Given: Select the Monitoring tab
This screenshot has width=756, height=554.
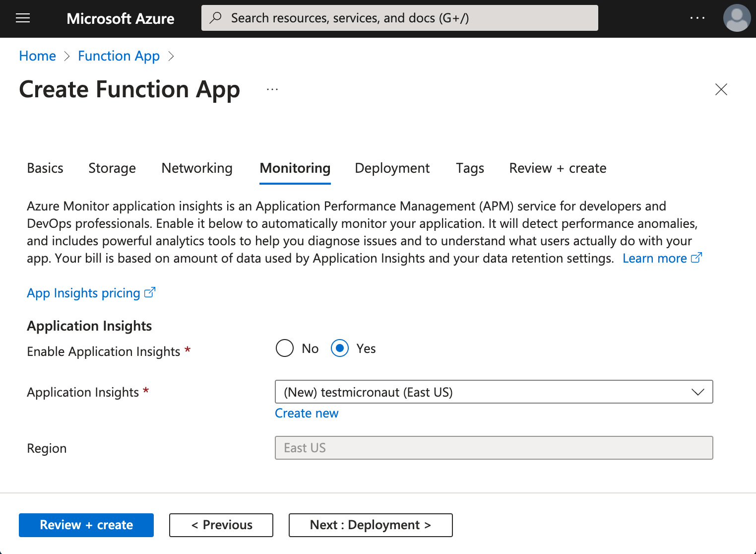Looking at the screenshot, I should [x=295, y=168].
